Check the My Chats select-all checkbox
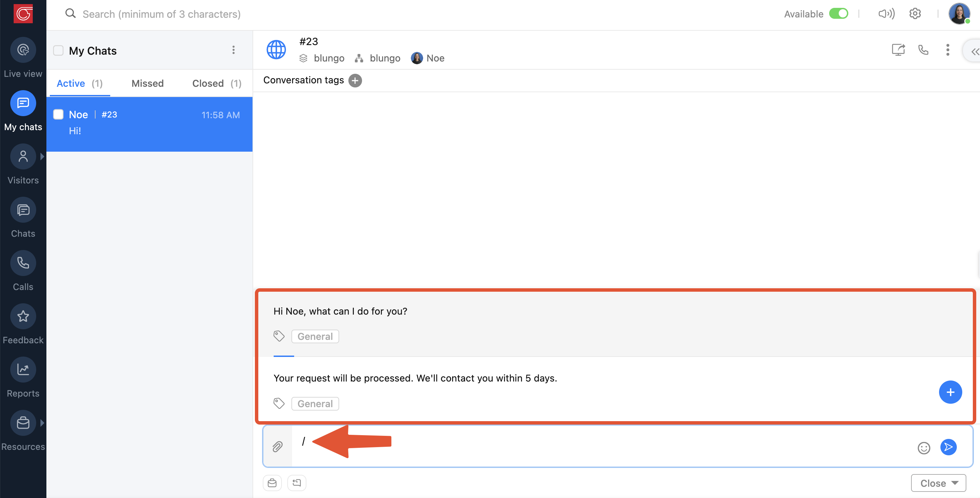Viewport: 980px width, 498px height. [58, 51]
